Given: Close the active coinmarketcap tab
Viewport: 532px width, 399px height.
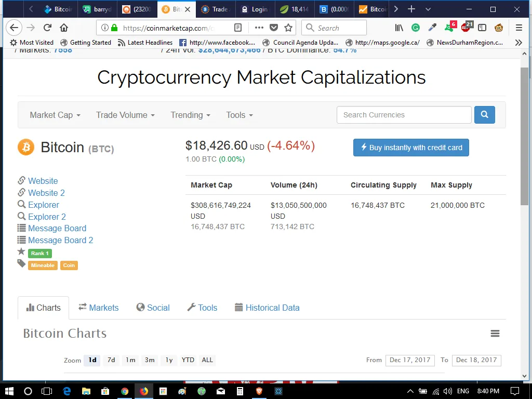Looking at the screenshot, I should click(x=187, y=9).
